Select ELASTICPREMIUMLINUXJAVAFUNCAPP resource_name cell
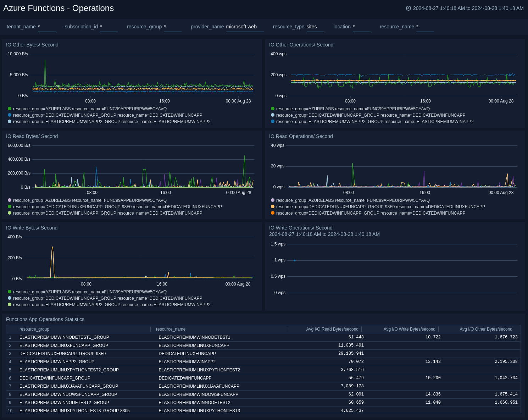 point(199,386)
